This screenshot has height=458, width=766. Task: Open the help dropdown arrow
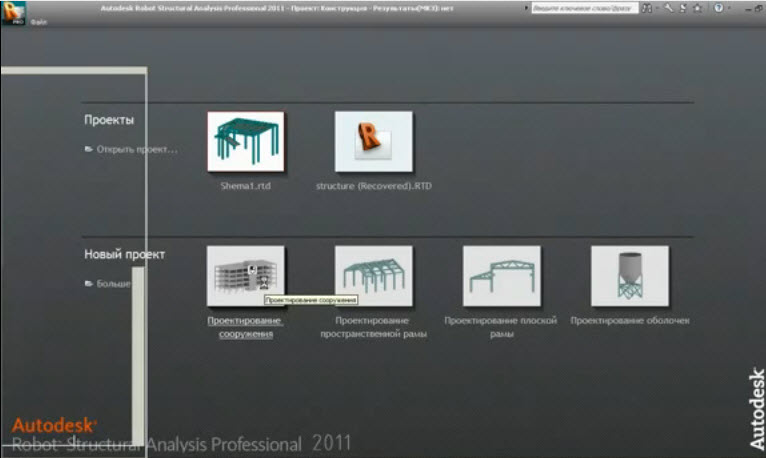click(729, 8)
